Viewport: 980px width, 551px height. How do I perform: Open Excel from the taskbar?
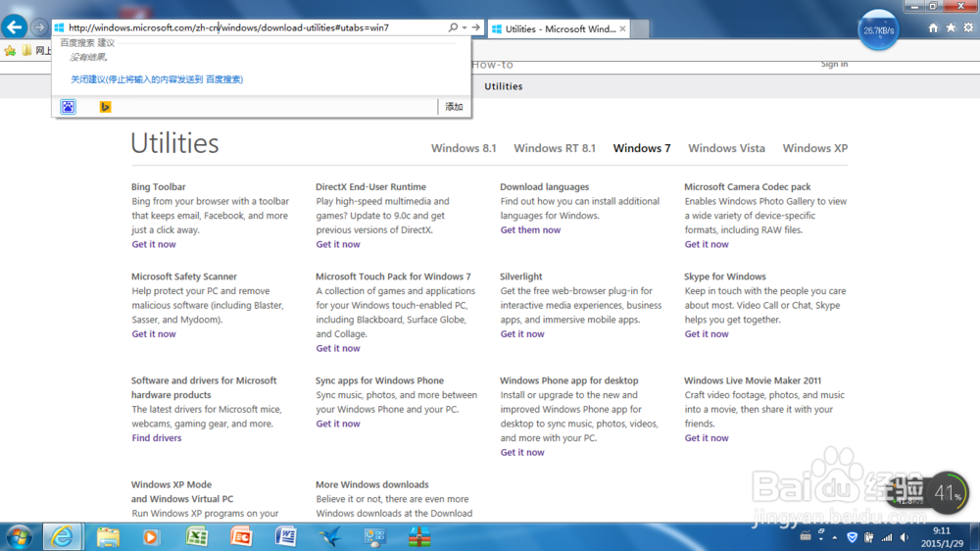coord(197,537)
